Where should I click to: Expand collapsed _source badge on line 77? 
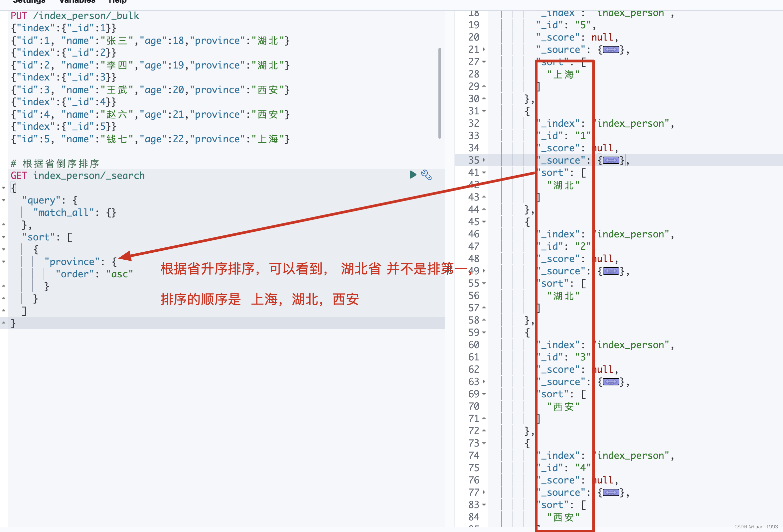click(610, 493)
